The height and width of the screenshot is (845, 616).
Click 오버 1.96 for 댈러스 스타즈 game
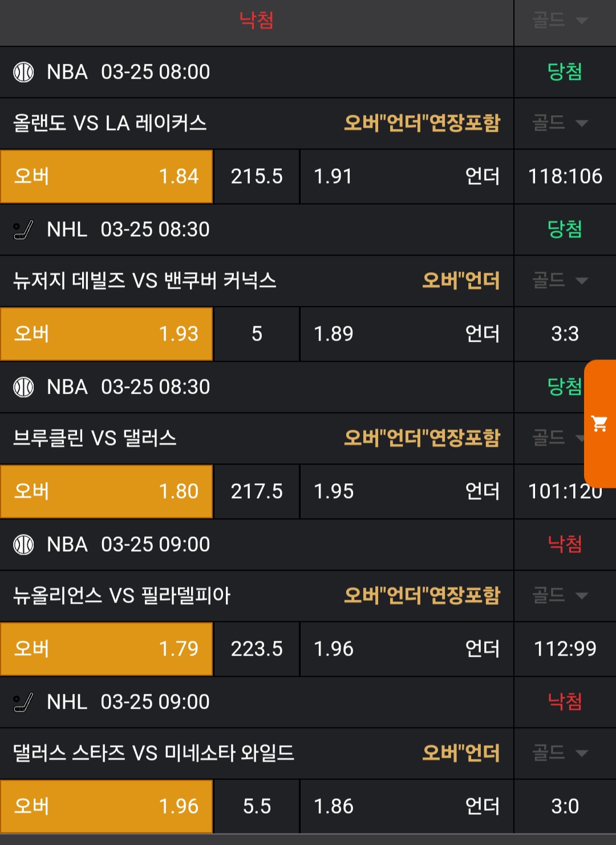(x=107, y=806)
